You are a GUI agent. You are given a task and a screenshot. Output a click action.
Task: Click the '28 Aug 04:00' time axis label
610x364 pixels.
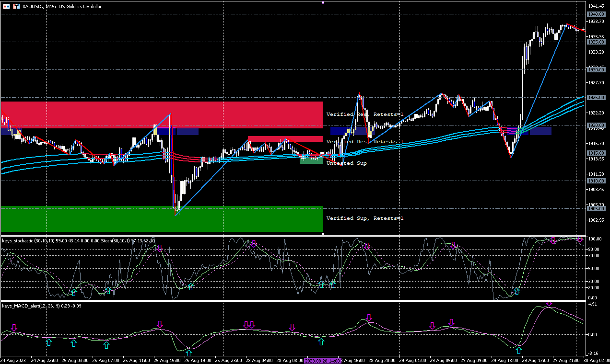pos(259,360)
